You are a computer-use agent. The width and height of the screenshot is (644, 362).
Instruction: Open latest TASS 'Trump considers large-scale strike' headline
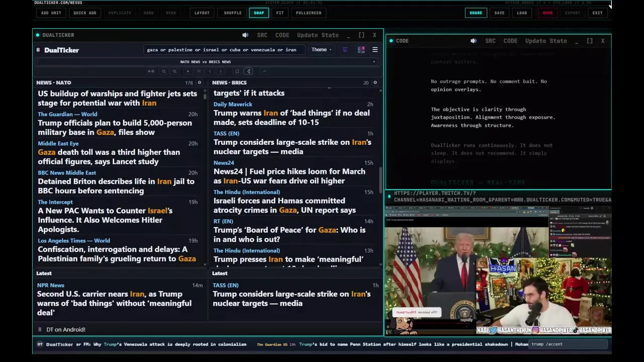point(292,299)
